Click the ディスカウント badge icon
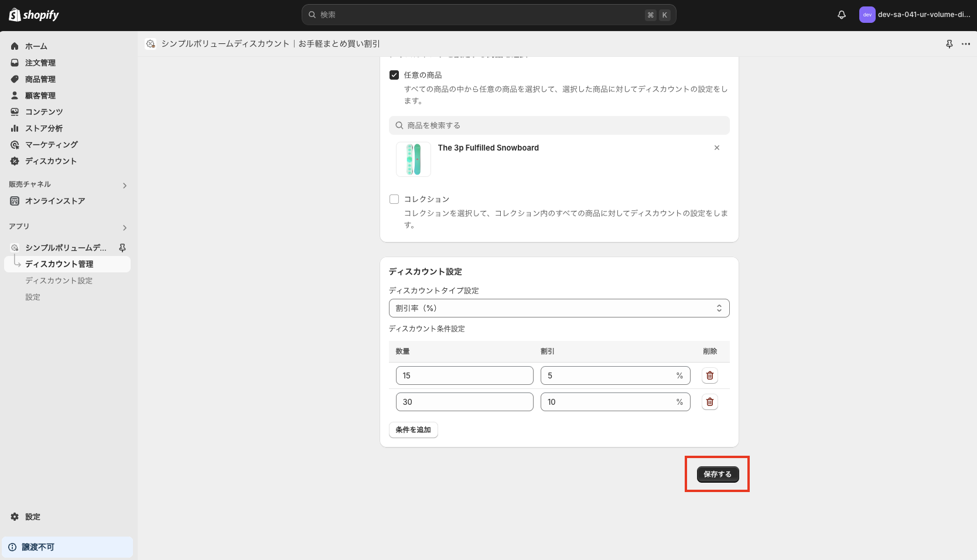Image resolution: width=977 pixels, height=560 pixels. coord(15,161)
